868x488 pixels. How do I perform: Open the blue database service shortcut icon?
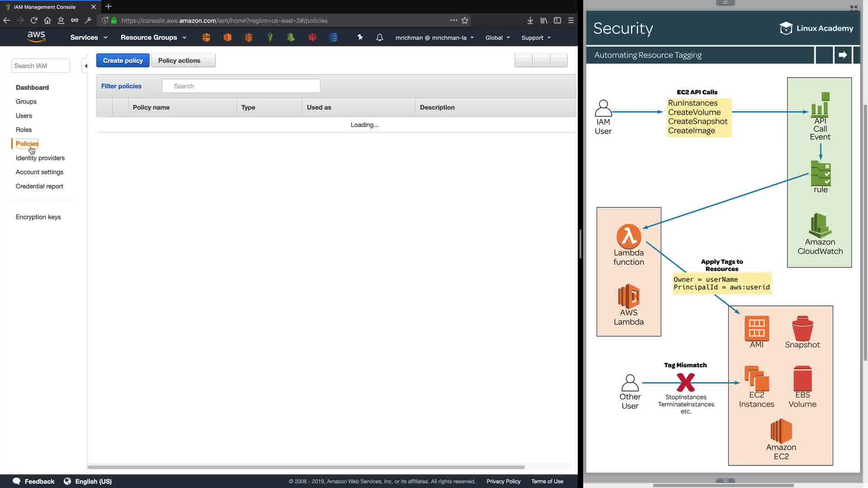click(334, 38)
